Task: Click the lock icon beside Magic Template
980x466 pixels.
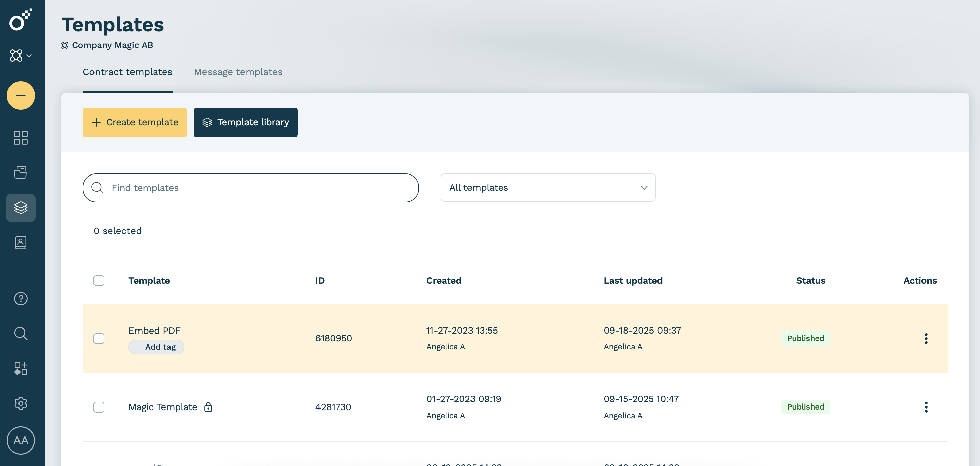Action: click(208, 407)
